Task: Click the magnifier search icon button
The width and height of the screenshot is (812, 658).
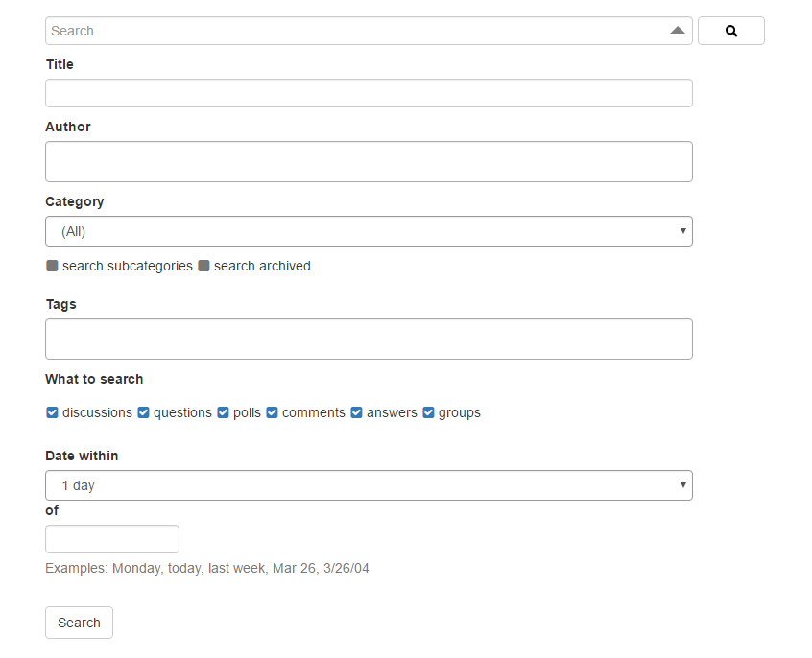Action: (730, 31)
